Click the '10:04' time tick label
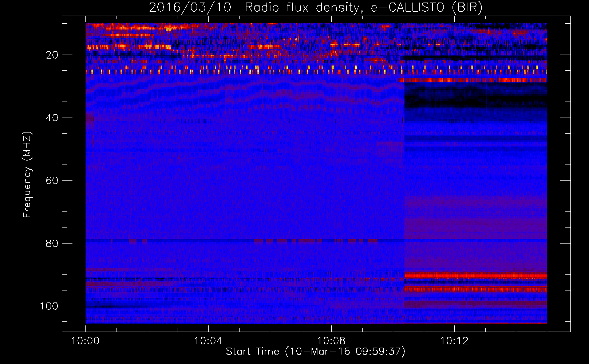 pyautogui.click(x=208, y=341)
